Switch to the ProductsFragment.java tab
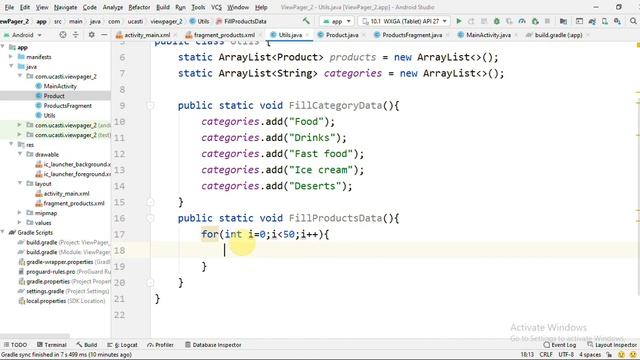This screenshot has height=360, width=640. pos(412,35)
